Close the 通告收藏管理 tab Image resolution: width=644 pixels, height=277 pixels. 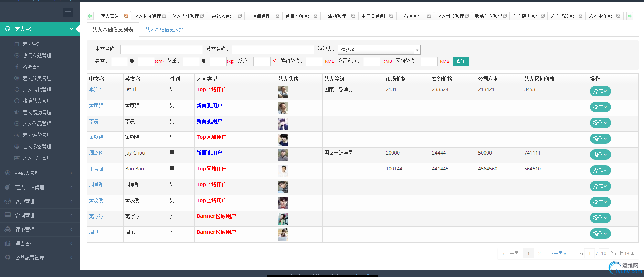(316, 16)
